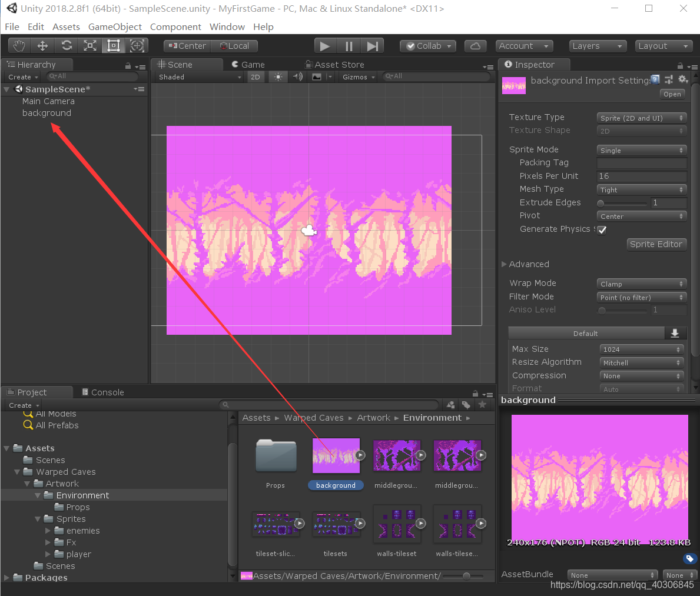Click the Collab button

[x=428, y=46]
